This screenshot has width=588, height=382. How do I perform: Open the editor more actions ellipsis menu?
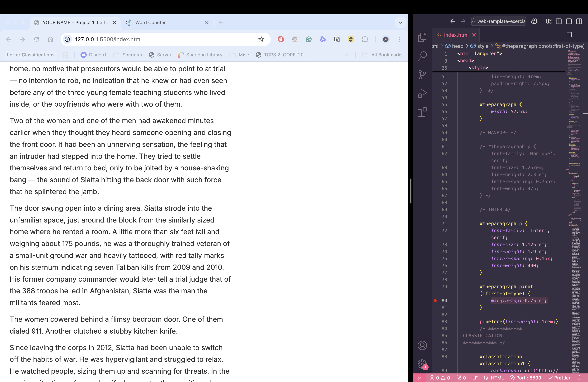tap(579, 35)
